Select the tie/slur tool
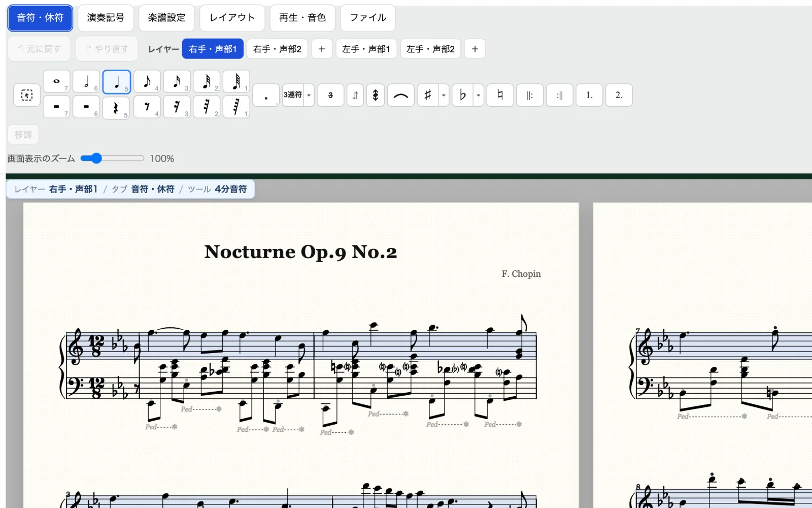This screenshot has width=812, height=508. (401, 95)
